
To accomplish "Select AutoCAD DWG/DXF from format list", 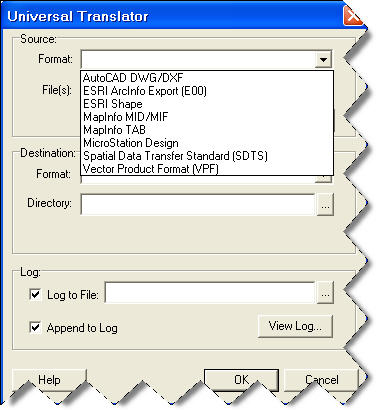I will pyautogui.click(x=207, y=78).
